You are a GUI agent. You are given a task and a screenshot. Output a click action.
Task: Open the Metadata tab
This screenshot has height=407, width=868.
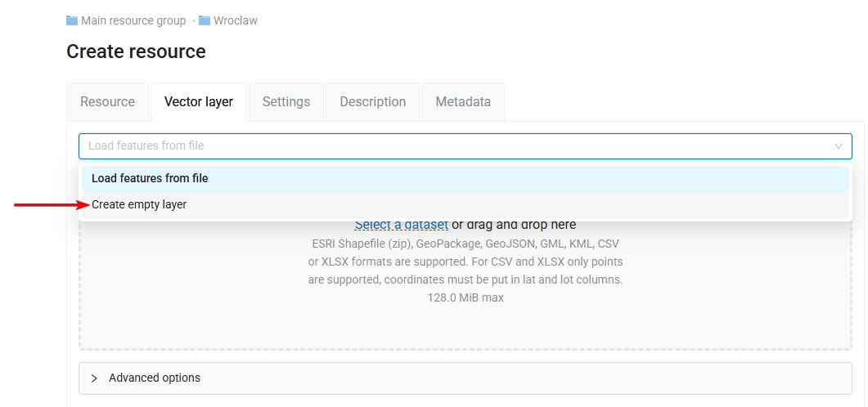463,102
